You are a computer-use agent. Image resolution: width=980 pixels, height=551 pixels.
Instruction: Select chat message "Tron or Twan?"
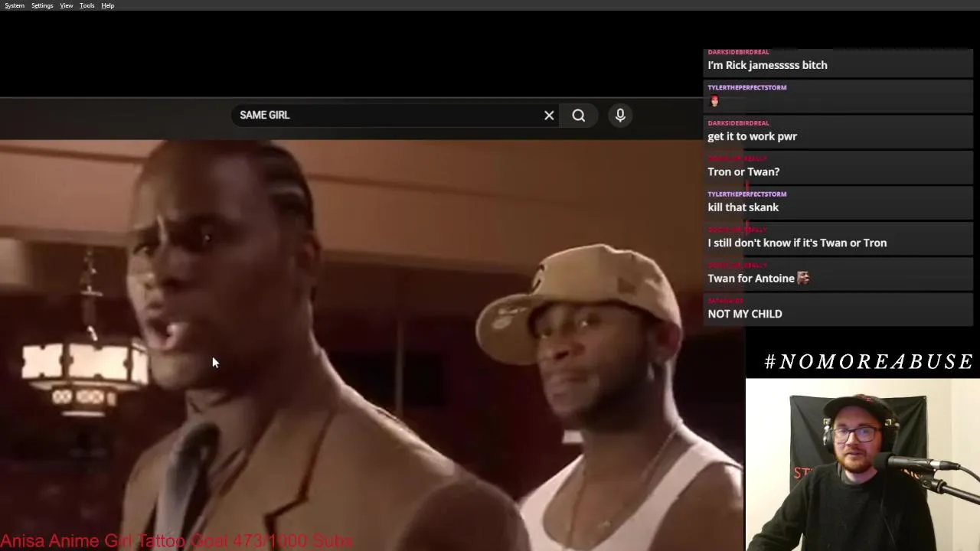pos(743,171)
